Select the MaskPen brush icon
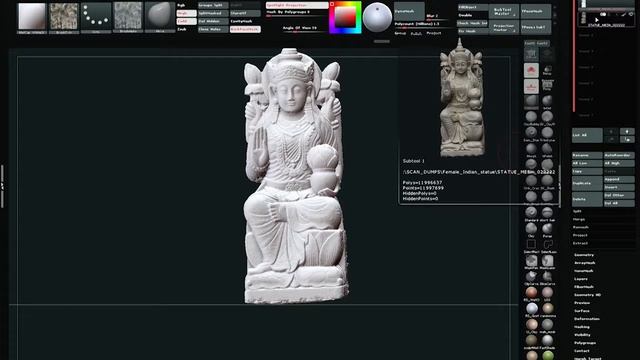 click(531, 262)
